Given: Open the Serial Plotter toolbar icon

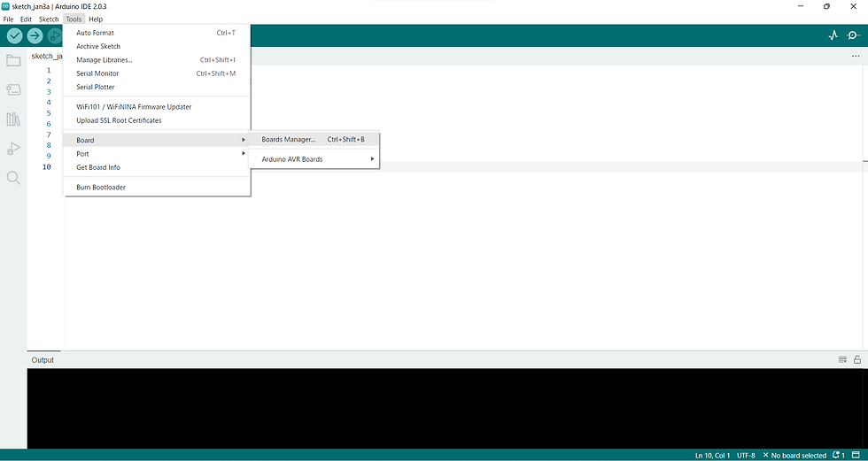Looking at the screenshot, I should [x=833, y=36].
